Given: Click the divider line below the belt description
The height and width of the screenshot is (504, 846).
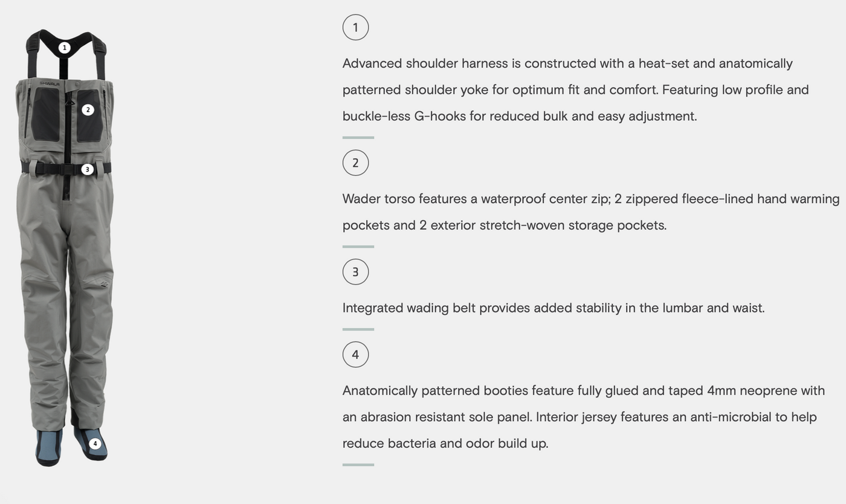Looking at the screenshot, I should pos(358,329).
